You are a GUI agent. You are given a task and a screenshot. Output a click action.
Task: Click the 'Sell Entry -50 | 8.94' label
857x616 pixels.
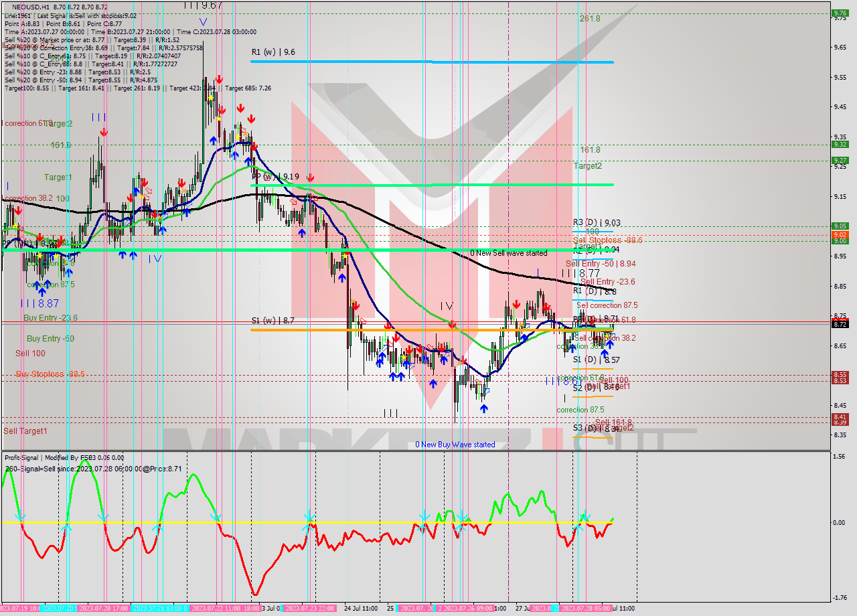601,264
